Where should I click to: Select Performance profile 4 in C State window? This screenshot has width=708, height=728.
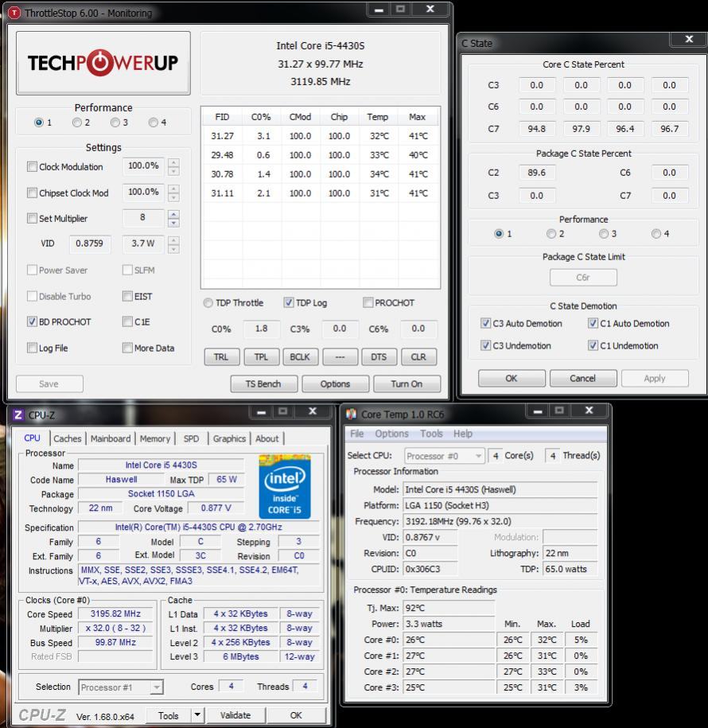pos(656,234)
